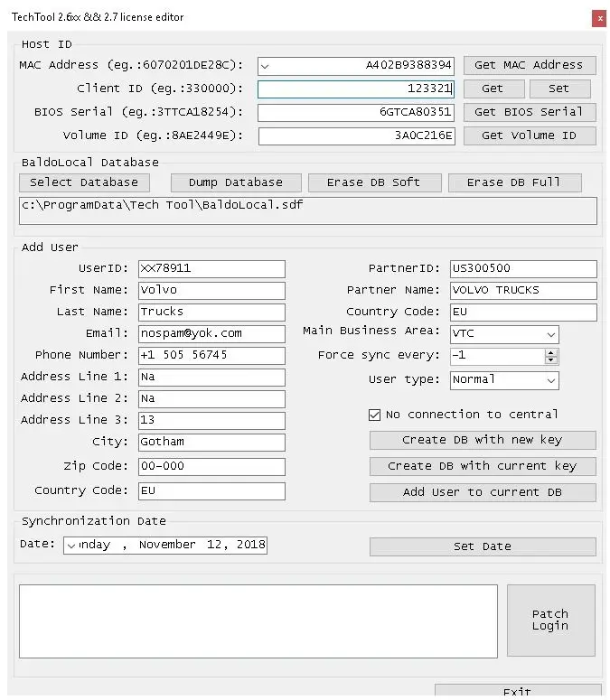Click the BaldoLocal.sdf database path box
Viewport: 610px width, 700px height.
coord(307,210)
